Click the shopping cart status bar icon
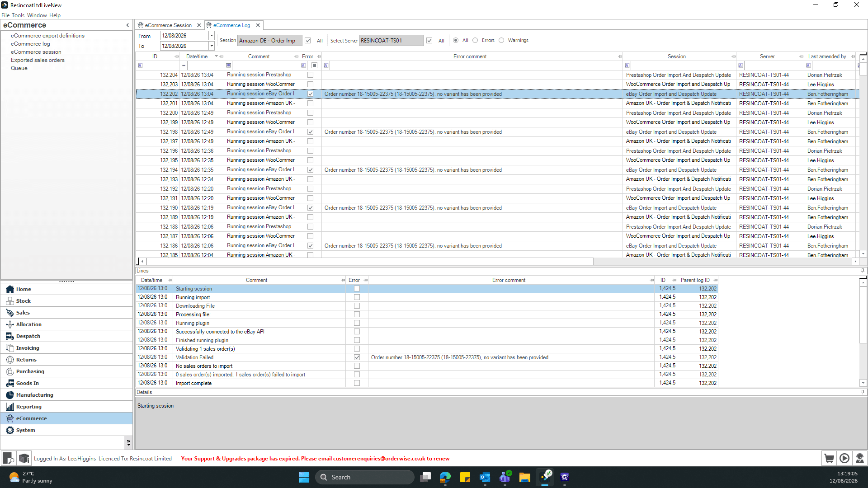The image size is (868, 488). click(829, 458)
